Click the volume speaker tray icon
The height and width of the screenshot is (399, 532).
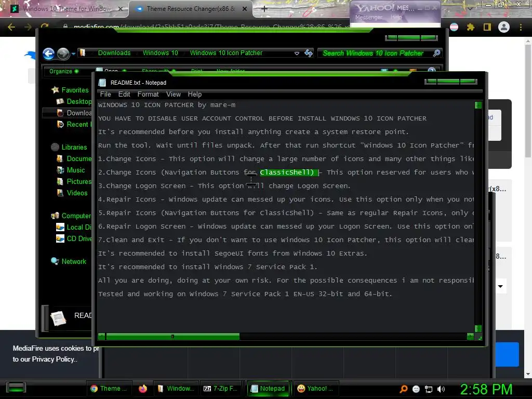click(441, 390)
